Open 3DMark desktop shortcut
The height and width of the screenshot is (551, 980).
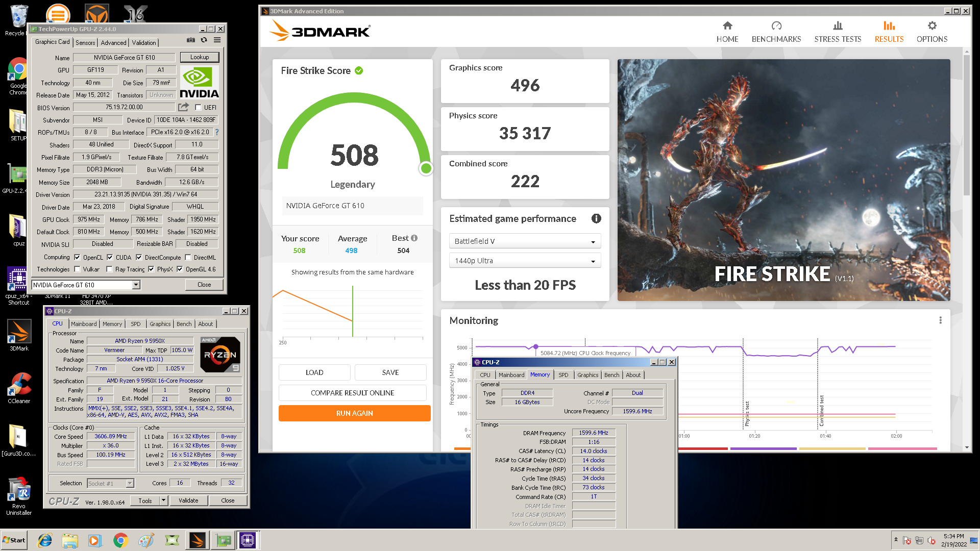tap(19, 335)
